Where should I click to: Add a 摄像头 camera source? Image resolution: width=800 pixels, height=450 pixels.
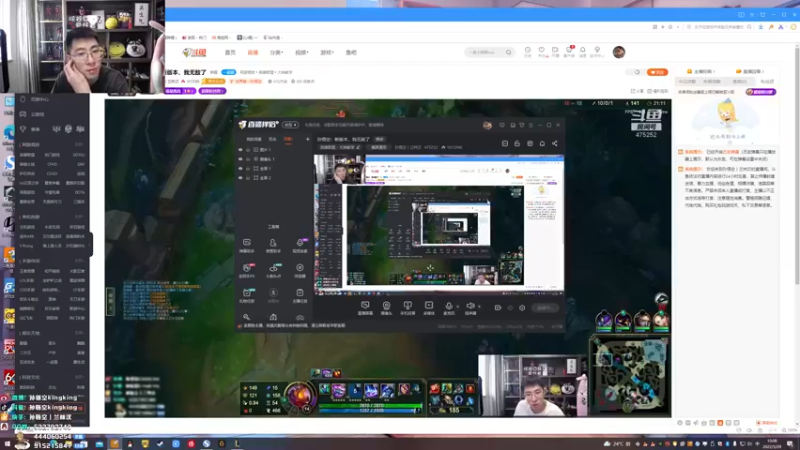pyautogui.click(x=387, y=308)
